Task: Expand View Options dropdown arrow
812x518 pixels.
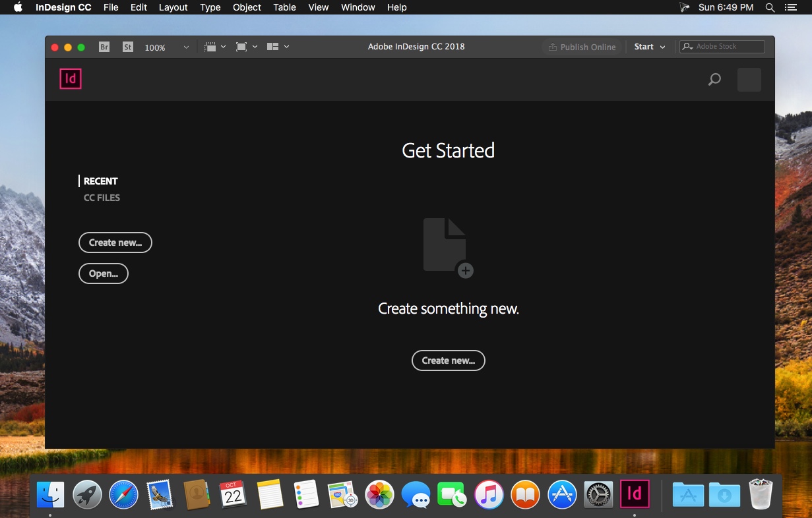Action: pyautogui.click(x=223, y=47)
